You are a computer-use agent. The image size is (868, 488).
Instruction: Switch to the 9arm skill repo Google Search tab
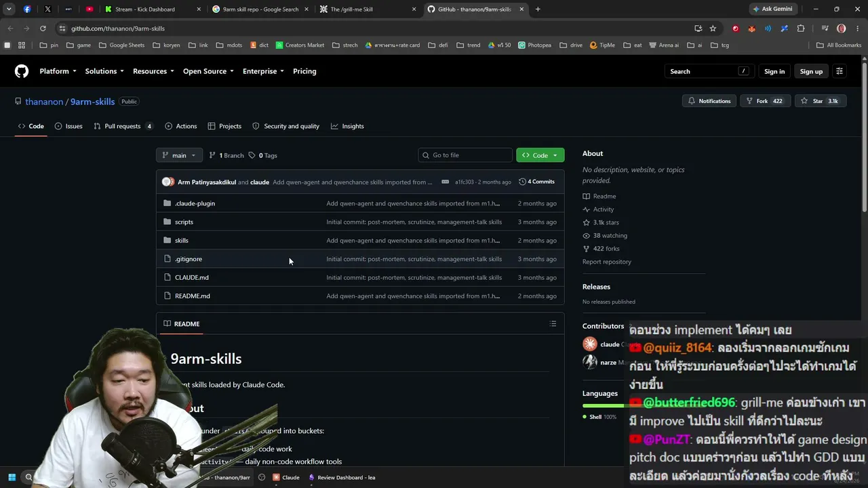(260, 9)
